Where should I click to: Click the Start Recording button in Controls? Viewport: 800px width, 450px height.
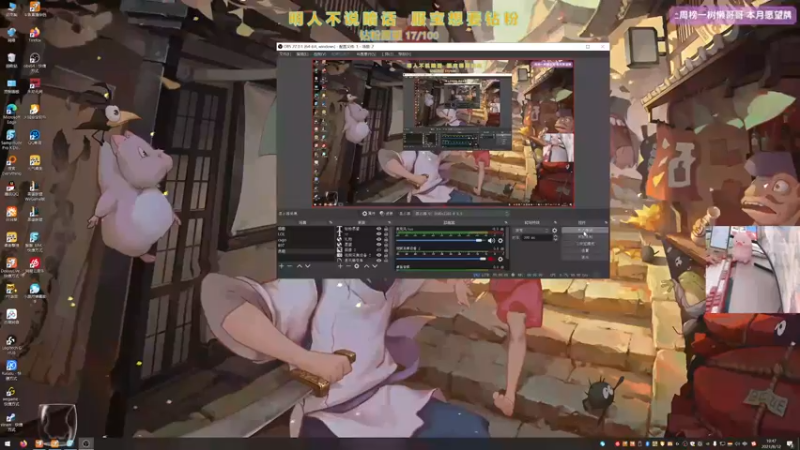coord(585,237)
